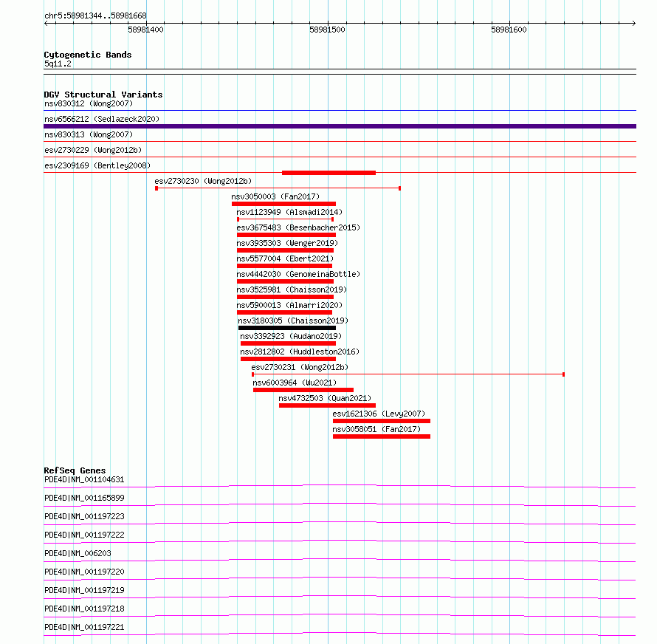Image resolution: width=657 pixels, height=644 pixels.
Task: Open variant nsv1123949 (Alsmadi2014)
Action: point(289,212)
